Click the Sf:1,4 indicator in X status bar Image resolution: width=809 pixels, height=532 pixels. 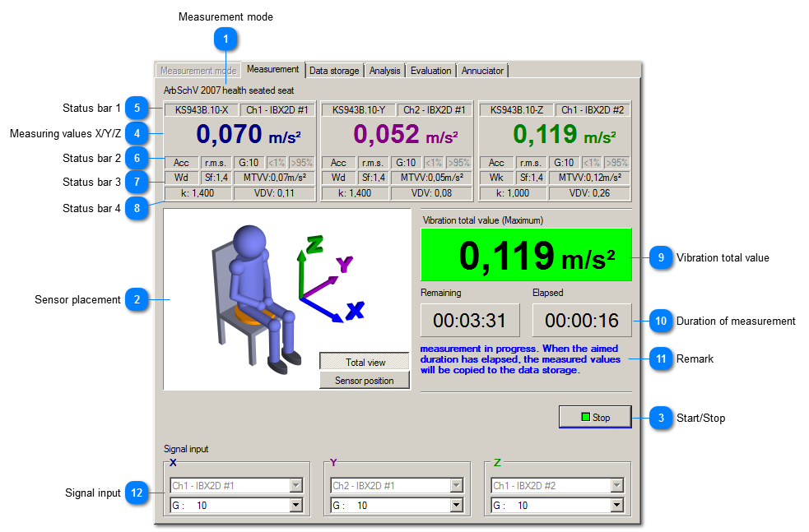point(216,177)
